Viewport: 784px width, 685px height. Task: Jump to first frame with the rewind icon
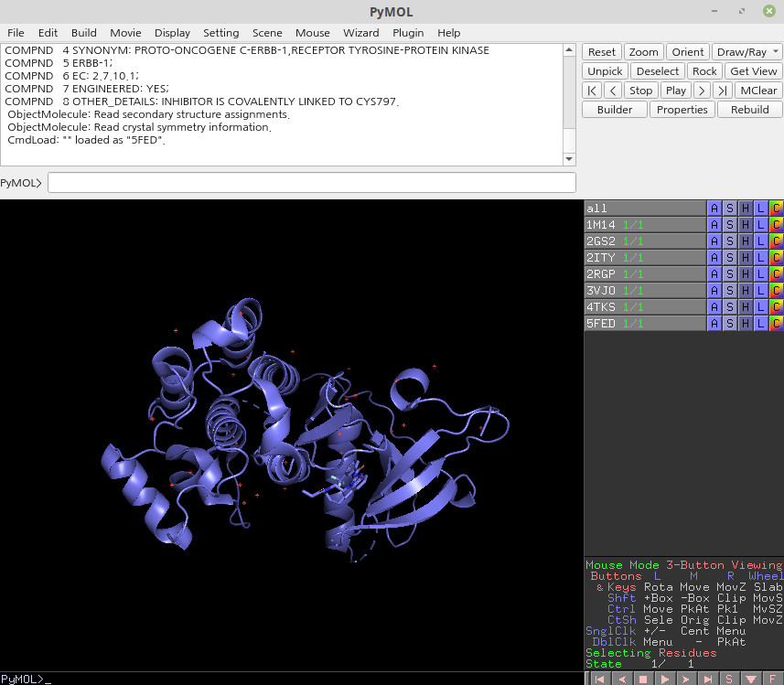pos(598,679)
